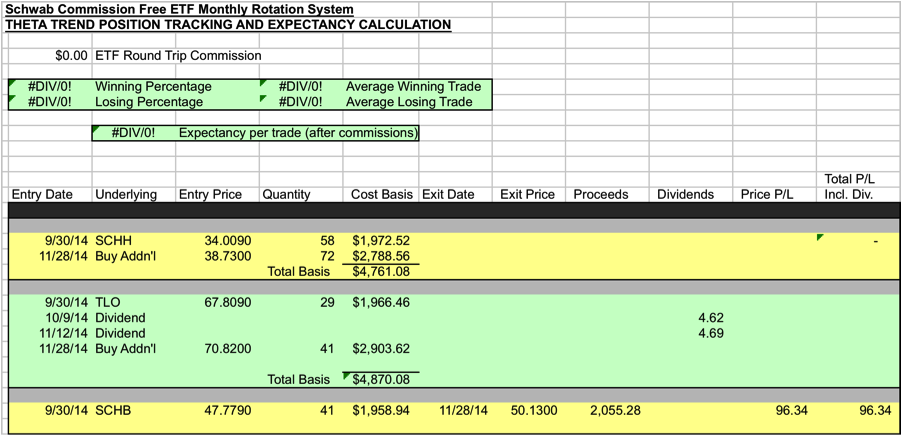Click the 96.34 Price P/L cell
902x436 pixels.
[x=793, y=411]
